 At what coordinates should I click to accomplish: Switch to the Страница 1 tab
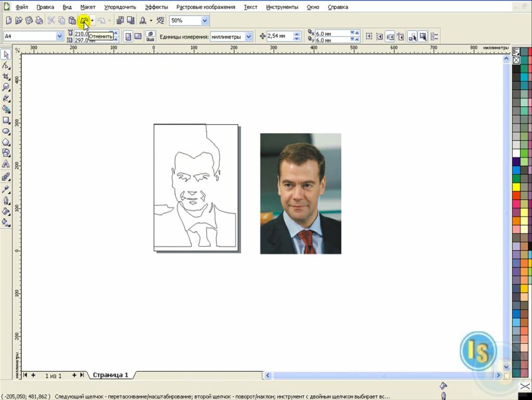pyautogui.click(x=110, y=375)
